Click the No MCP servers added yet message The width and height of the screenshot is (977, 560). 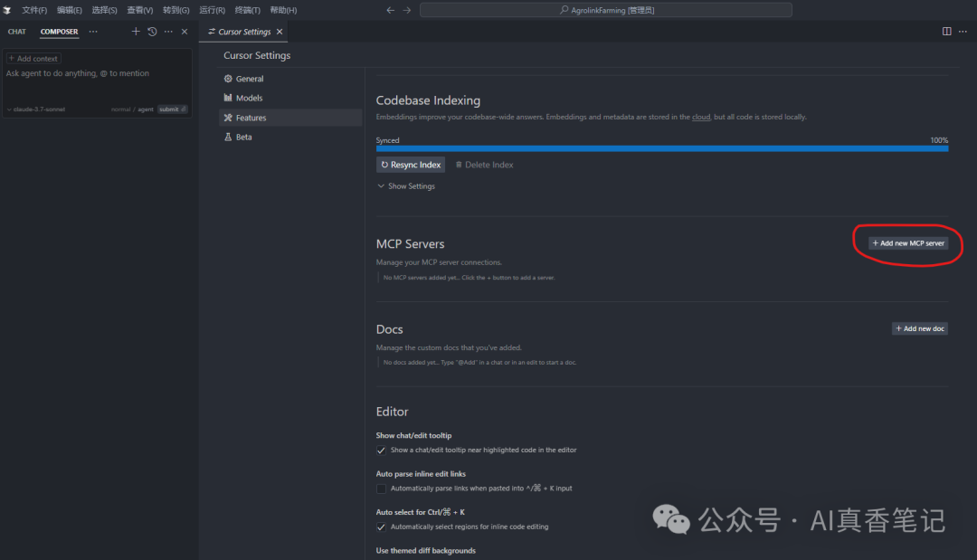coord(469,278)
